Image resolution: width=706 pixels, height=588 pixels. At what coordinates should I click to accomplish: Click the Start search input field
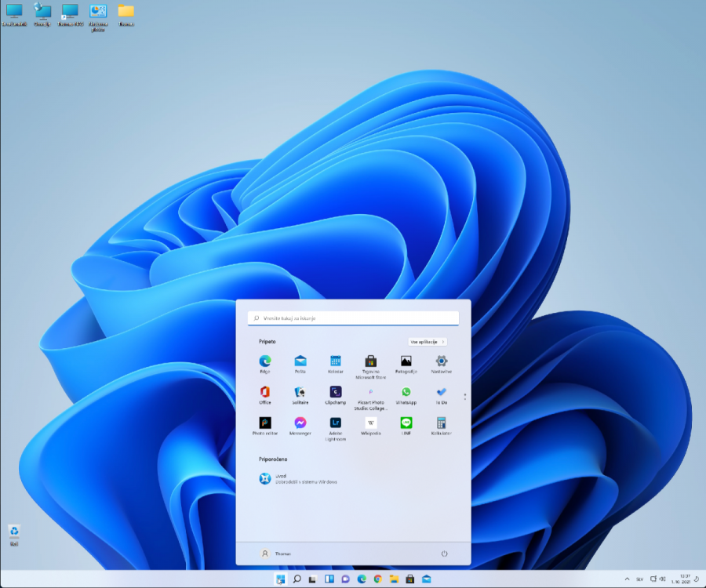click(x=353, y=318)
